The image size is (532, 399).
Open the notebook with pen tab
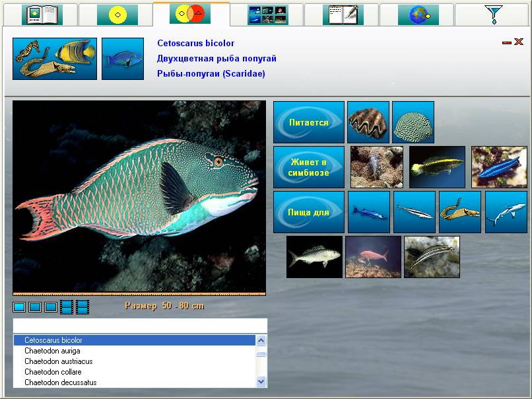coord(343,15)
